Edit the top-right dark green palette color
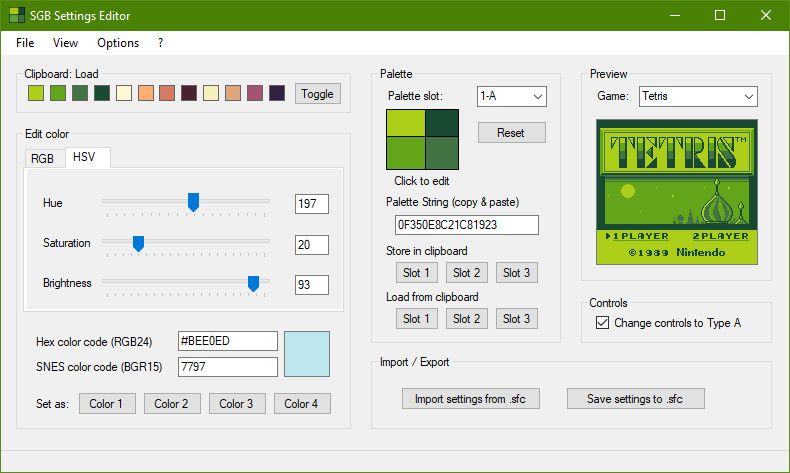Screen dimensions: 790x473 pyautogui.click(x=442, y=123)
